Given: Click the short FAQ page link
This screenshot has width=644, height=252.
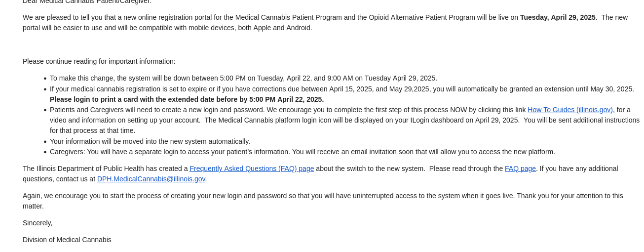Looking at the screenshot, I should tap(520, 168).
